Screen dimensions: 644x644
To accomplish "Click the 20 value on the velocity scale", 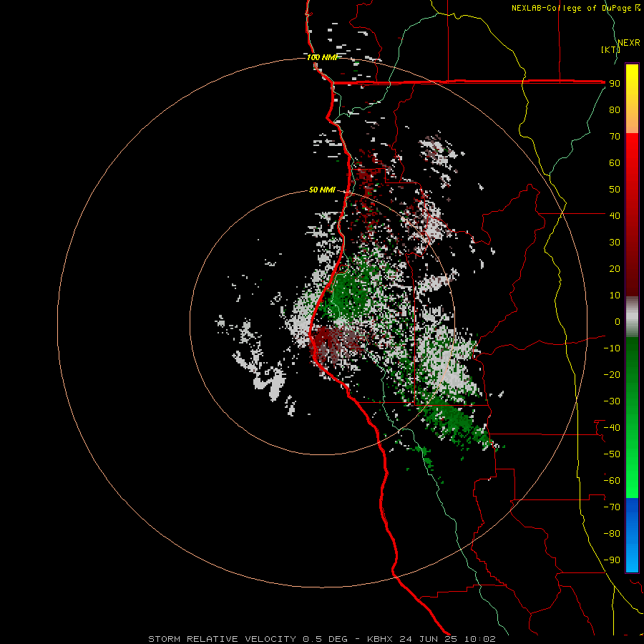I will coord(615,268).
